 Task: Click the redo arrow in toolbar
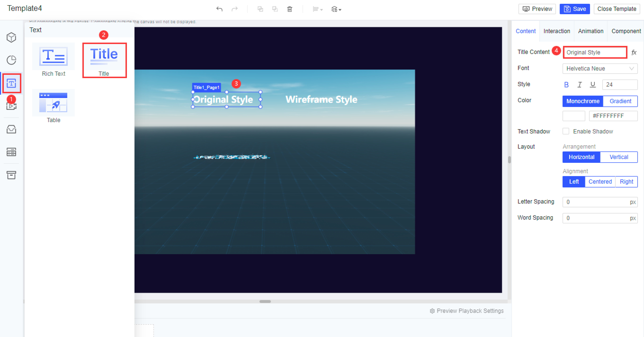(235, 9)
